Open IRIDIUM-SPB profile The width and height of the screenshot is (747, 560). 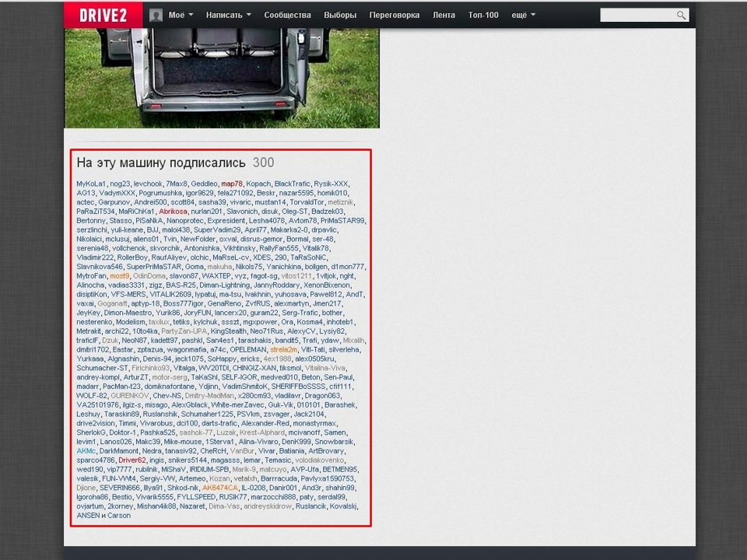pos(209,470)
